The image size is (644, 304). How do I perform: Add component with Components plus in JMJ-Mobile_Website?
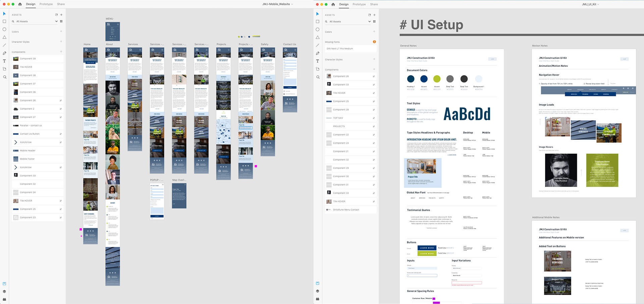(61, 52)
